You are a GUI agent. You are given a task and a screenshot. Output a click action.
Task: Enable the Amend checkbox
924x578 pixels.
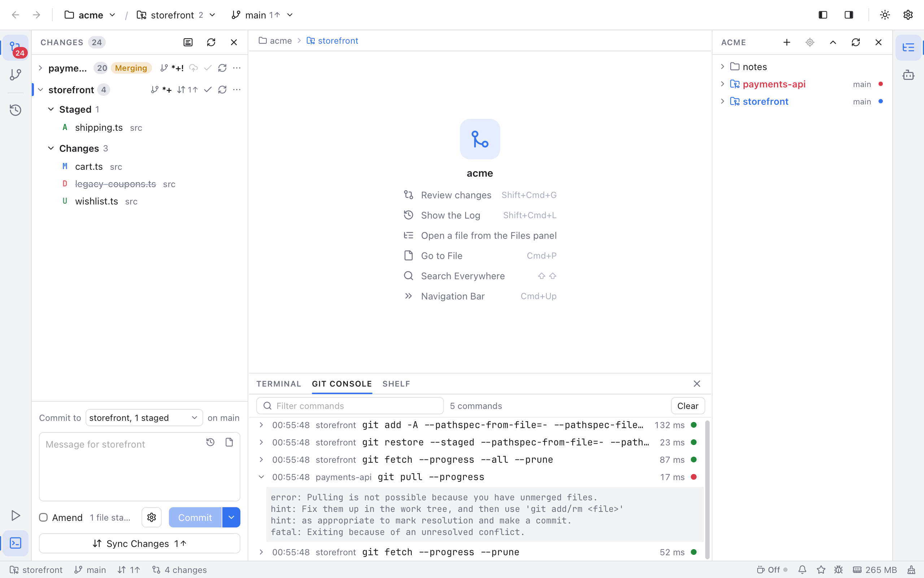[44, 518]
